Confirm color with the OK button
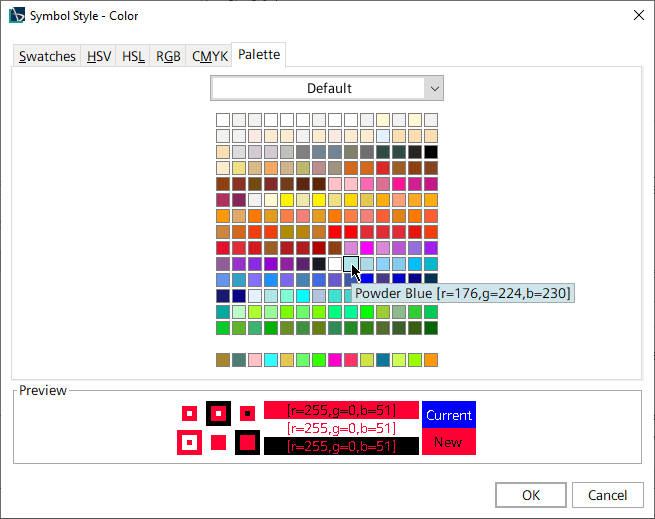Image resolution: width=655 pixels, height=519 pixels. click(x=531, y=495)
